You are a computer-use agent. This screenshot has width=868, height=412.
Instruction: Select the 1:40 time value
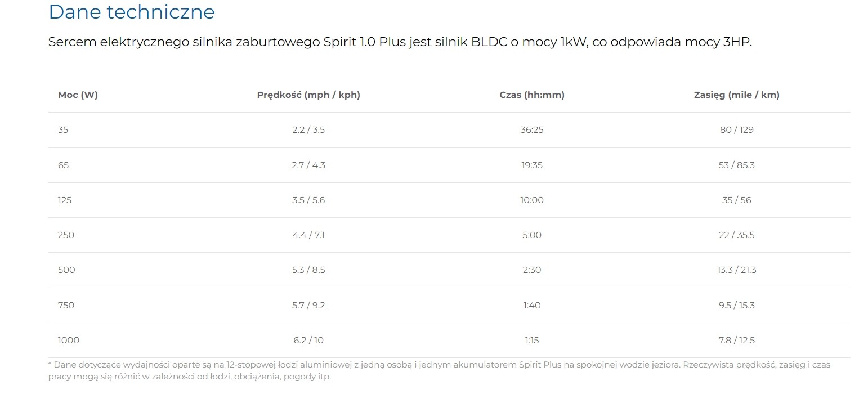tap(532, 306)
